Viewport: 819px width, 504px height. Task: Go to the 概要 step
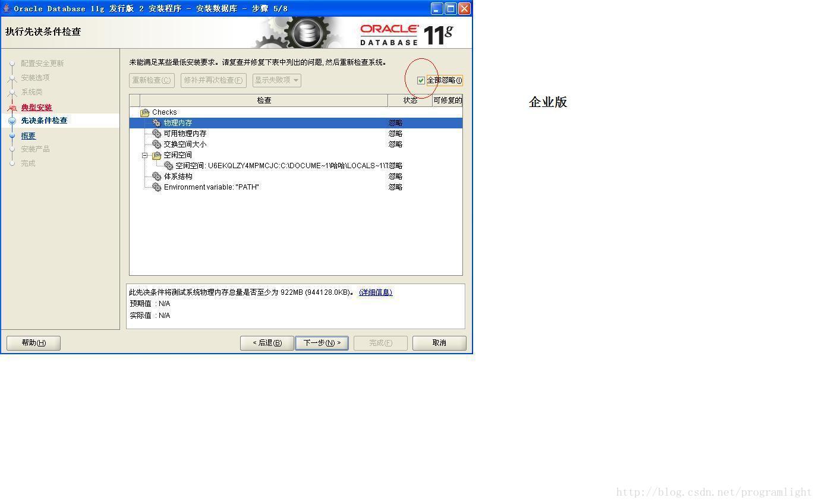[x=29, y=136]
